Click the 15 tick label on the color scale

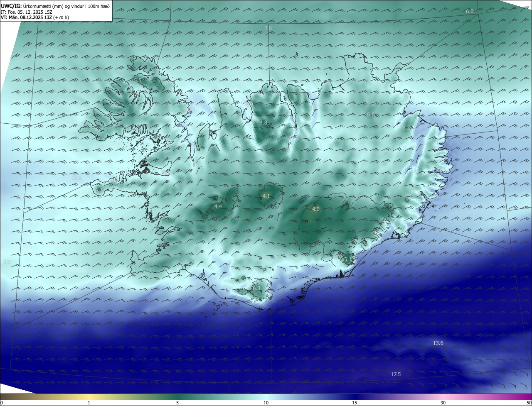point(355,403)
